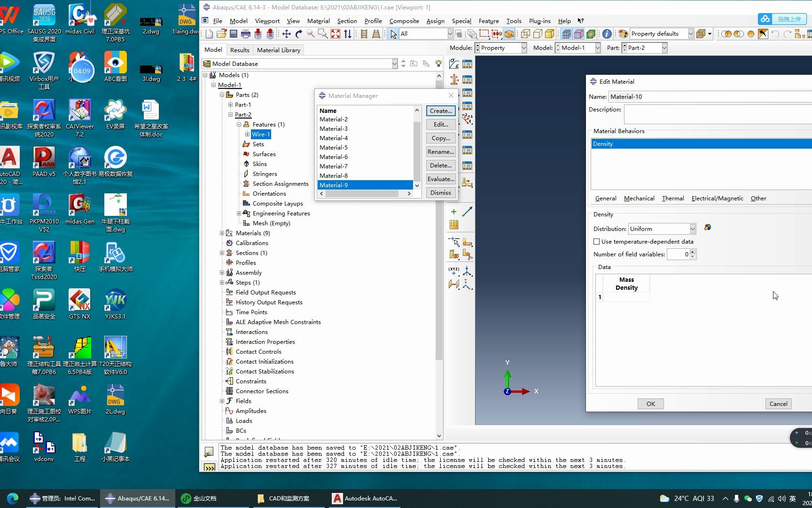Turn perspective on with converging rails icon
This screenshot has width=812, height=508.
[x=376, y=34]
